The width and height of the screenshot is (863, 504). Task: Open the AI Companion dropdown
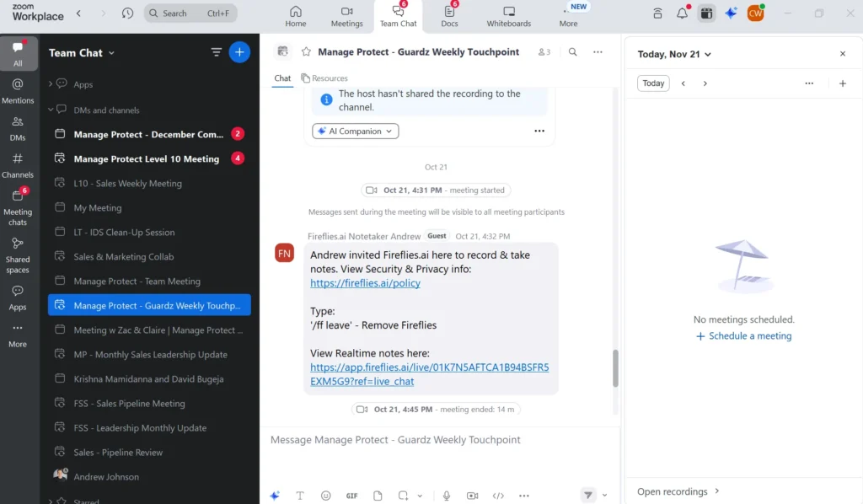click(355, 131)
